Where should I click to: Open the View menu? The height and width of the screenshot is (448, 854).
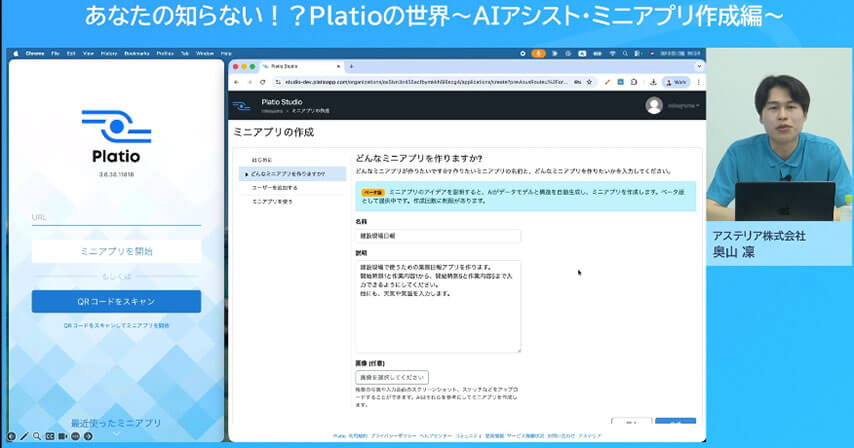coord(88,53)
